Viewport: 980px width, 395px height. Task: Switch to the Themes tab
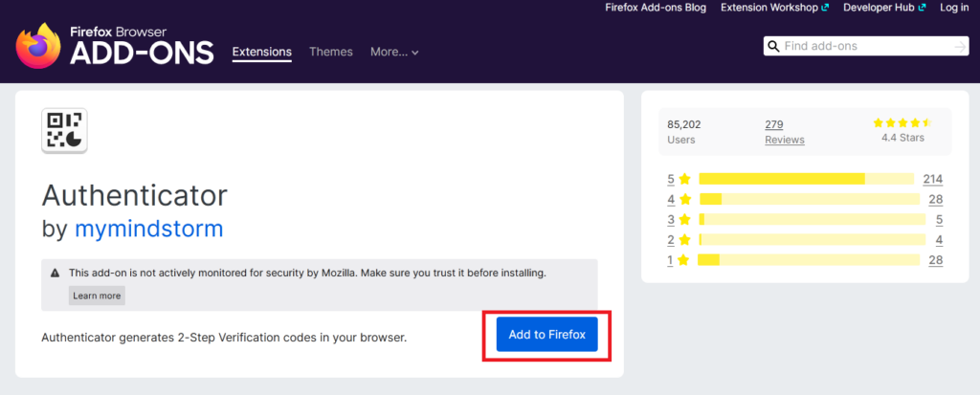coord(330,52)
